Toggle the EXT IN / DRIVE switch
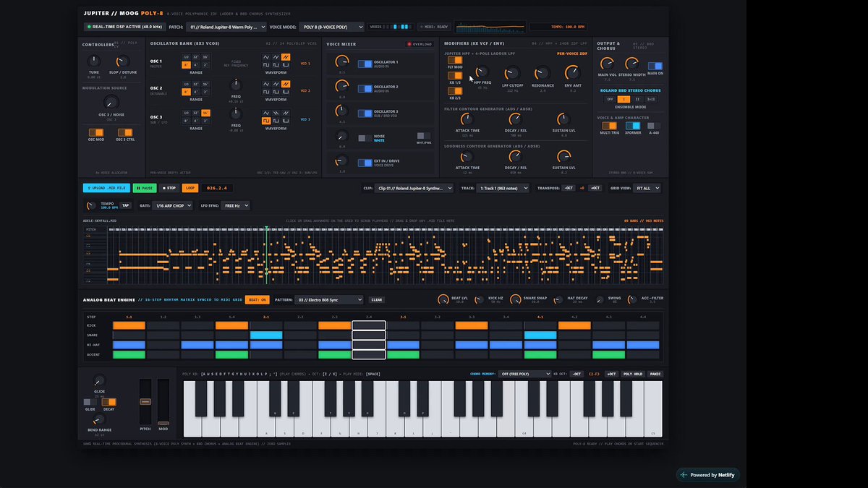Viewport: 868px width, 488px height. (365, 162)
